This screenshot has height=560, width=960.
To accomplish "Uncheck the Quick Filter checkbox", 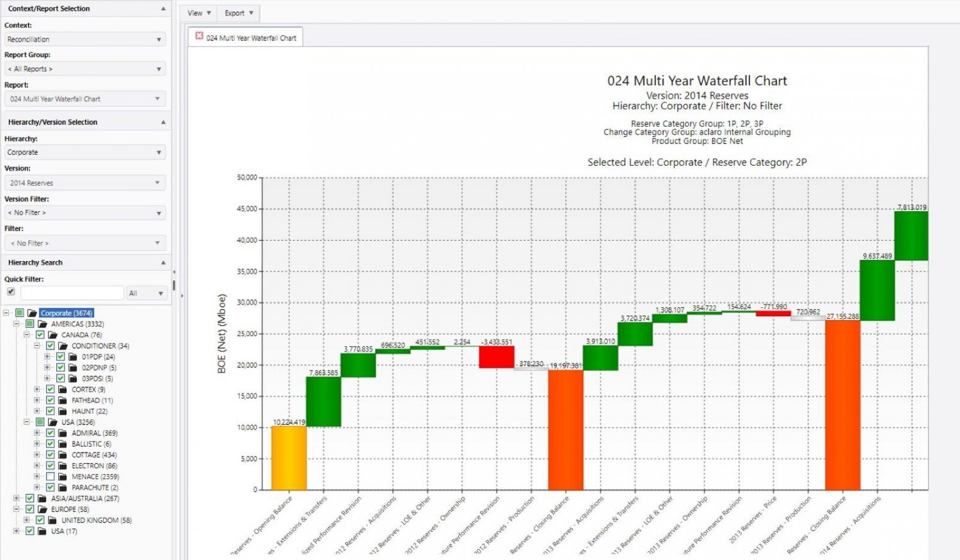I will [x=11, y=292].
